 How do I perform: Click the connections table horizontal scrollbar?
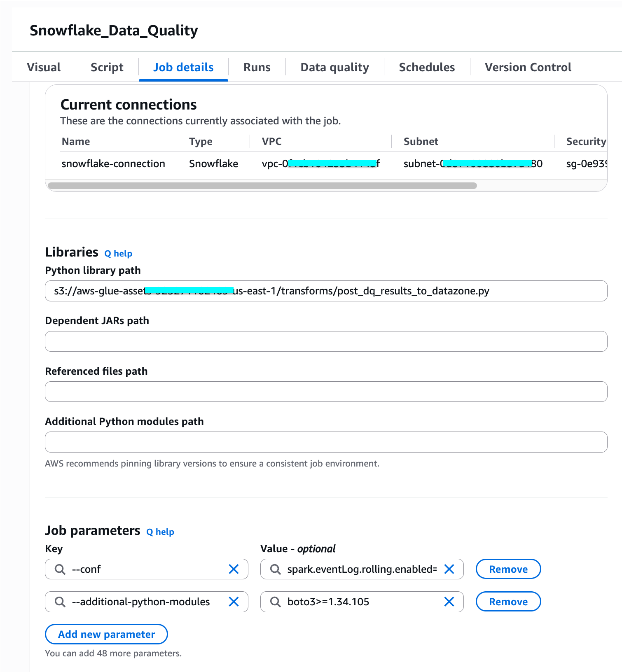coord(262,186)
